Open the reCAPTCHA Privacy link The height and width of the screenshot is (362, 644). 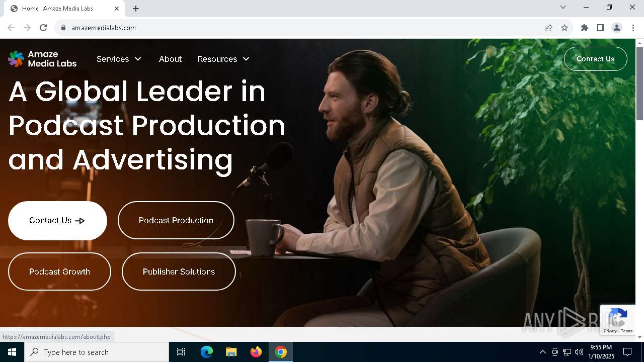pos(610,331)
